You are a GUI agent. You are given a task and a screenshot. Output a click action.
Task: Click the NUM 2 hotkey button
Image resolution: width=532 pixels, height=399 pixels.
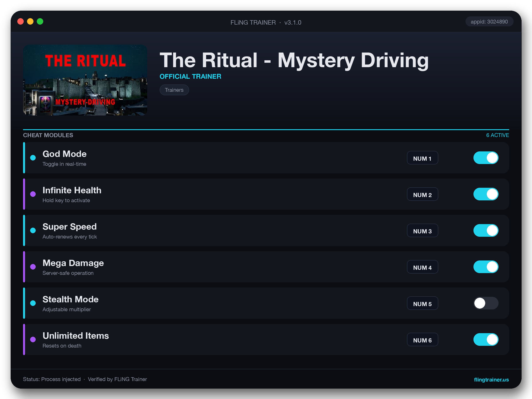click(422, 194)
